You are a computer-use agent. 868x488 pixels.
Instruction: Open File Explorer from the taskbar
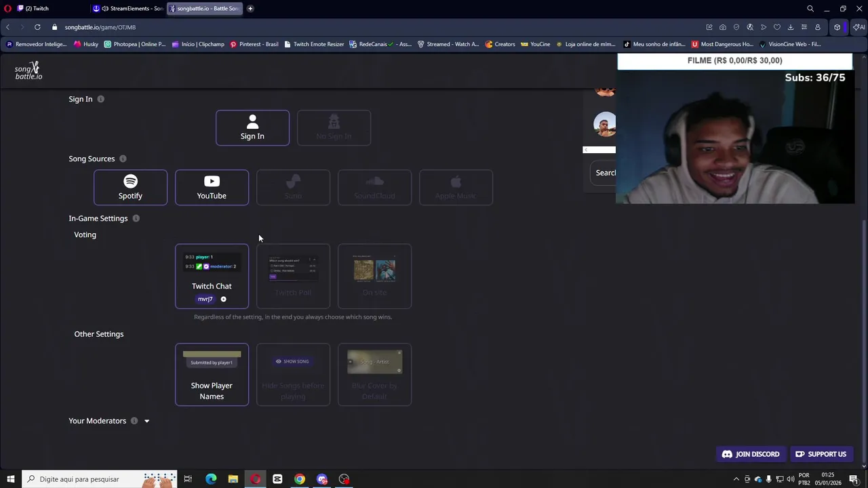coord(233,479)
